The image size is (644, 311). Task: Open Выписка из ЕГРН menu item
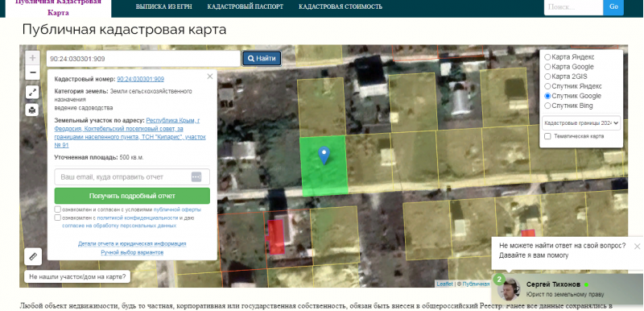(x=164, y=6)
